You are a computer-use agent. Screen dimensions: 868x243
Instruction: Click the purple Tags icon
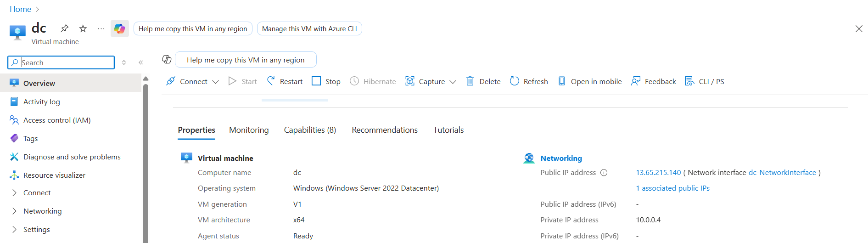coord(14,138)
